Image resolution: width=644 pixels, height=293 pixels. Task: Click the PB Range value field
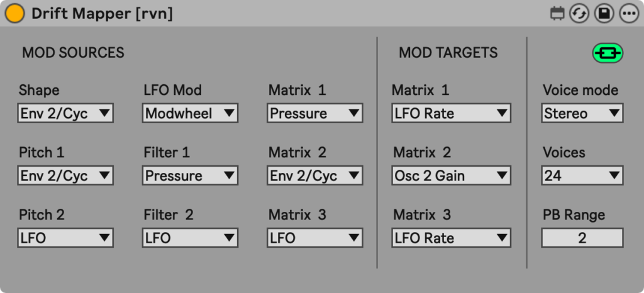point(582,238)
